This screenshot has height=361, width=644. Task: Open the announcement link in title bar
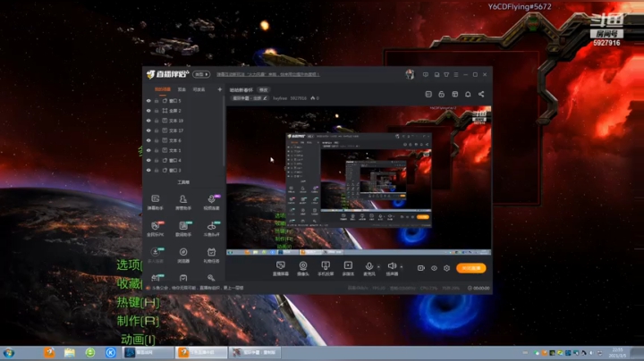[x=268, y=74]
